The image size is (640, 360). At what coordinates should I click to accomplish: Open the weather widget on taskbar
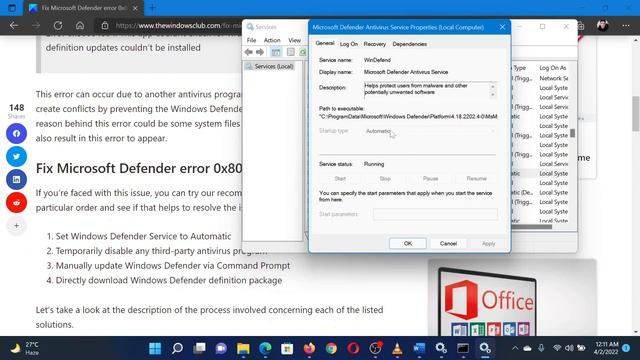pos(24,348)
